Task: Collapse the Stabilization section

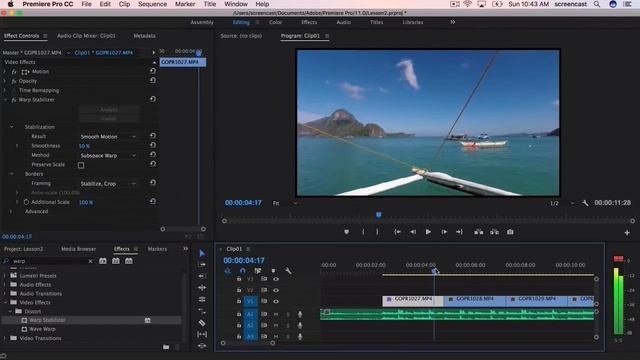Action: (x=11, y=127)
